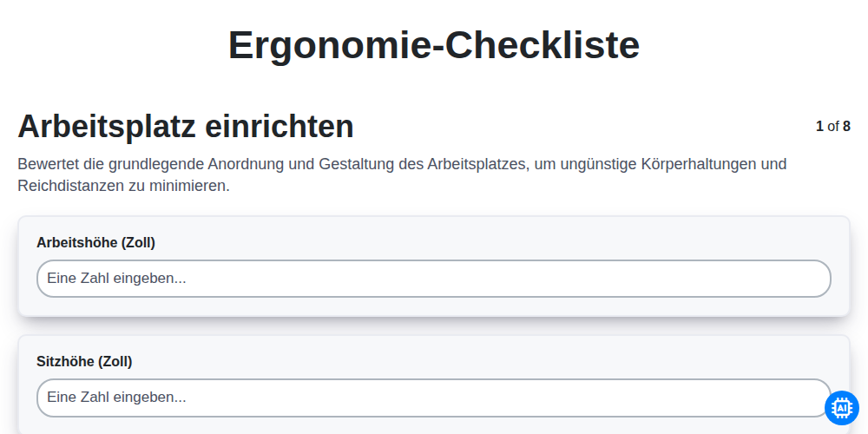The height and width of the screenshot is (434, 868).
Task: Click placeholder text in Arbeitshöhe field
Action: click(x=116, y=279)
